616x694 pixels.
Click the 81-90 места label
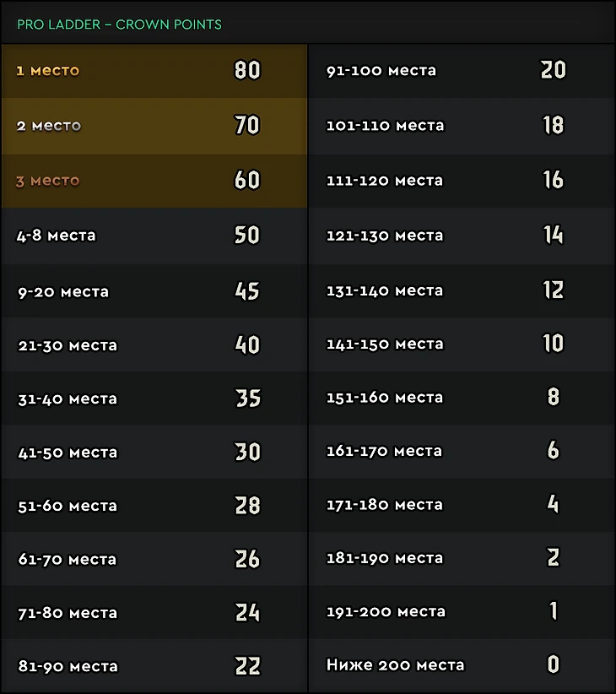coord(68,666)
